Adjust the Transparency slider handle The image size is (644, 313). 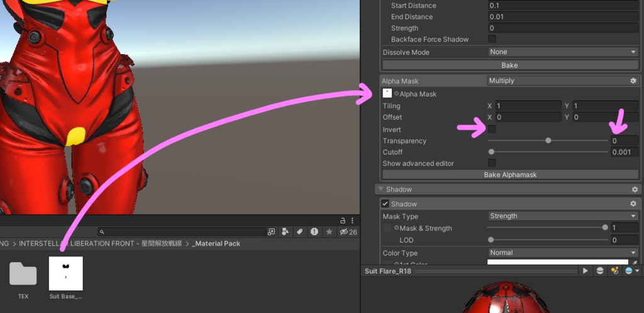coord(548,140)
